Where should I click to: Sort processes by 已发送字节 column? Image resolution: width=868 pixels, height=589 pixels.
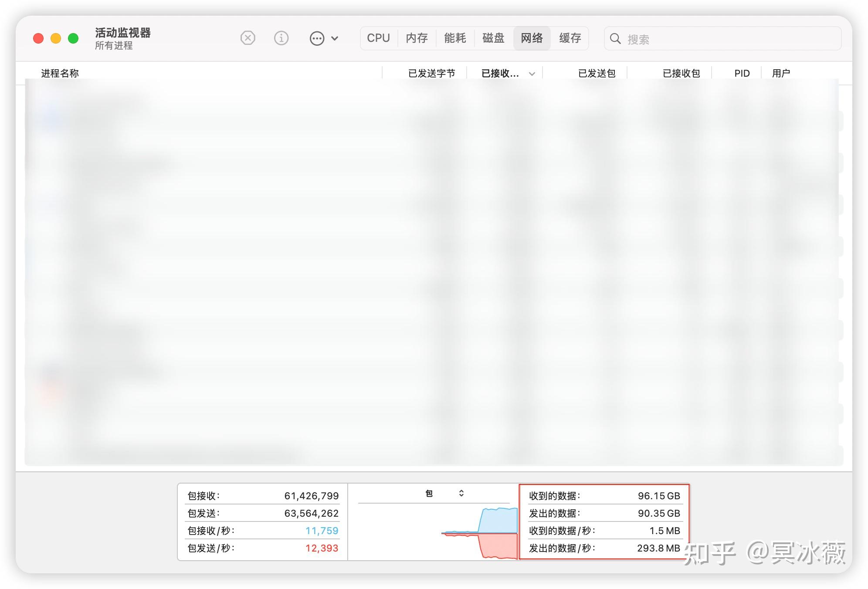click(x=432, y=73)
